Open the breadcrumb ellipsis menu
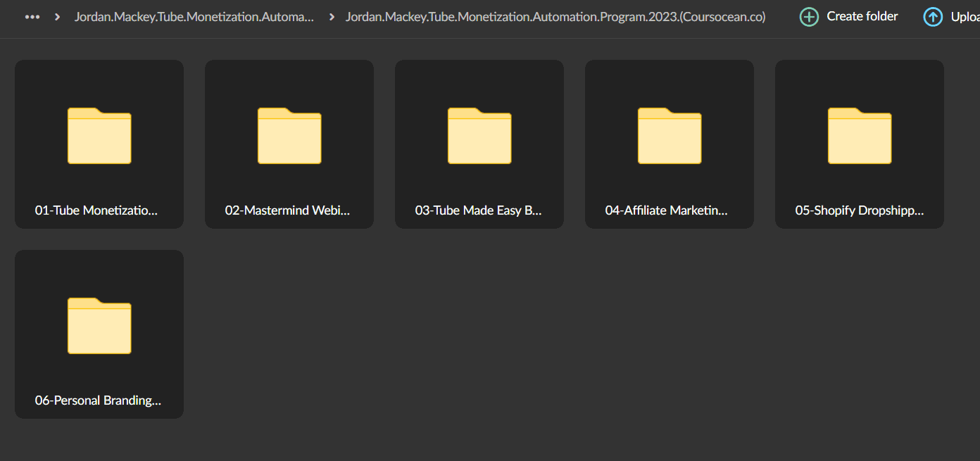This screenshot has height=461, width=980. (x=32, y=17)
